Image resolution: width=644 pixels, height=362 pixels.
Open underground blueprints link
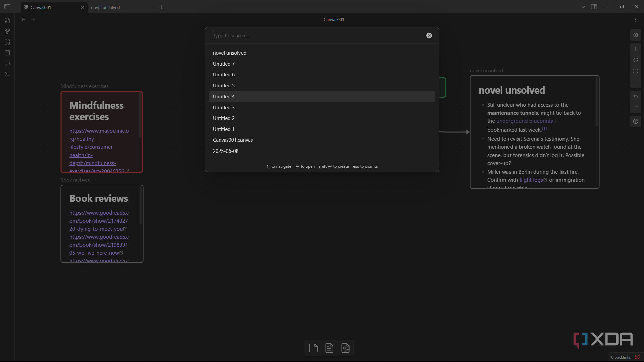(x=525, y=121)
